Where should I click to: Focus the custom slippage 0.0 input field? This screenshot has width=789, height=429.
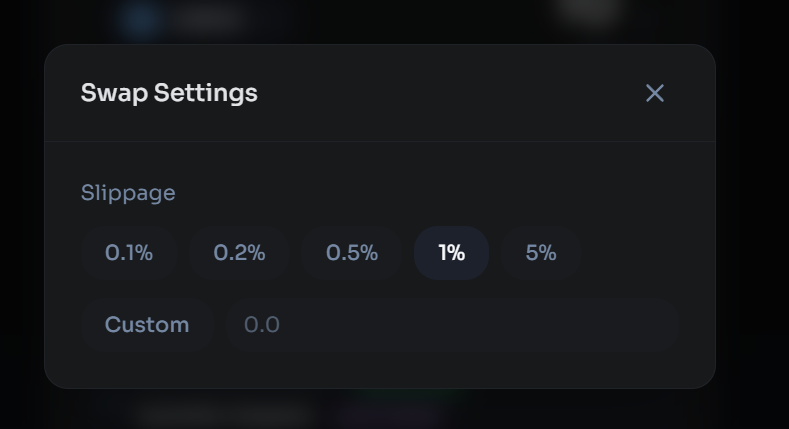click(452, 324)
